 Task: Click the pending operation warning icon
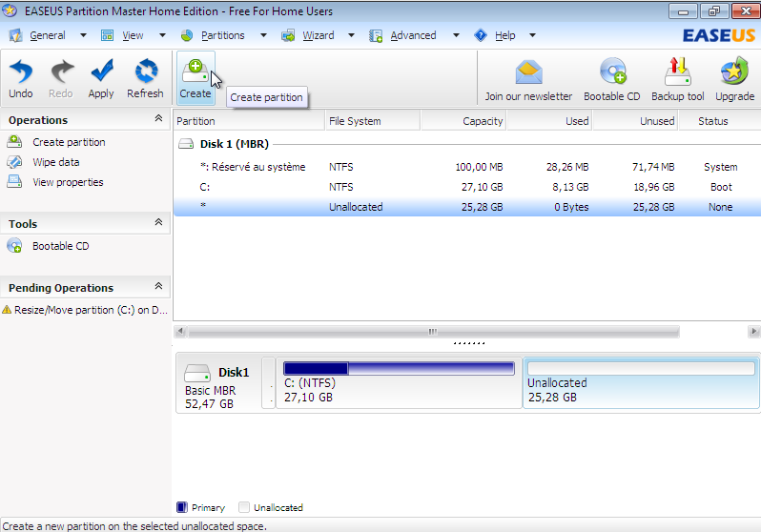tap(7, 310)
